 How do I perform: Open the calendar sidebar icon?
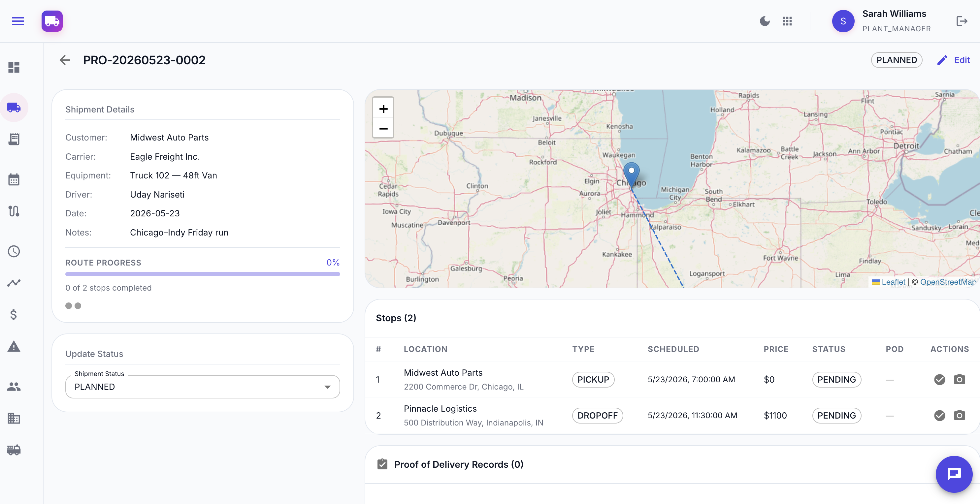coord(14,179)
